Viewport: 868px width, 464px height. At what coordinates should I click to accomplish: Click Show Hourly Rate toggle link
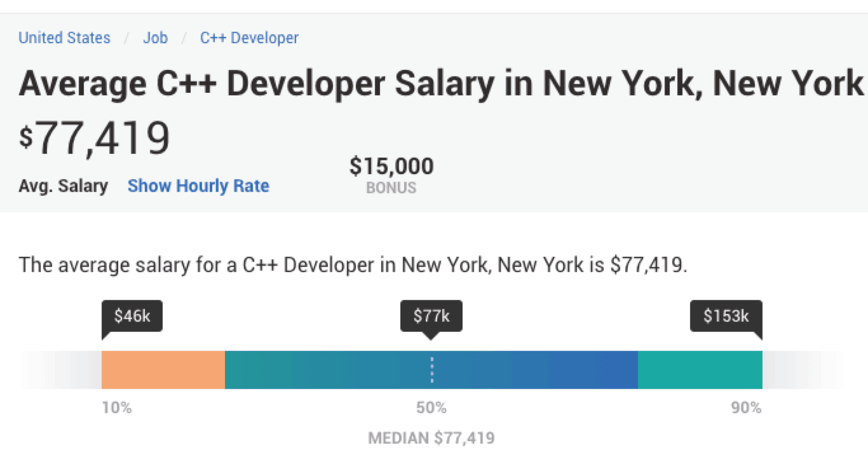point(198,186)
